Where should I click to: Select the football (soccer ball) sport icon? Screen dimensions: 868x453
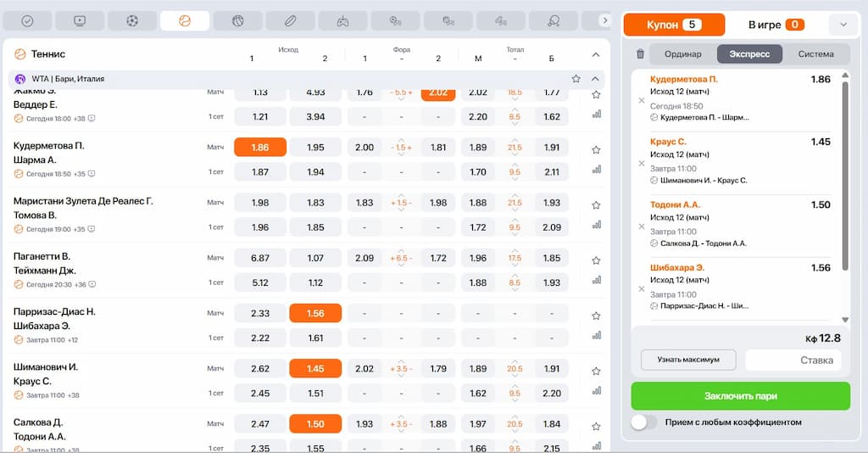(x=132, y=21)
